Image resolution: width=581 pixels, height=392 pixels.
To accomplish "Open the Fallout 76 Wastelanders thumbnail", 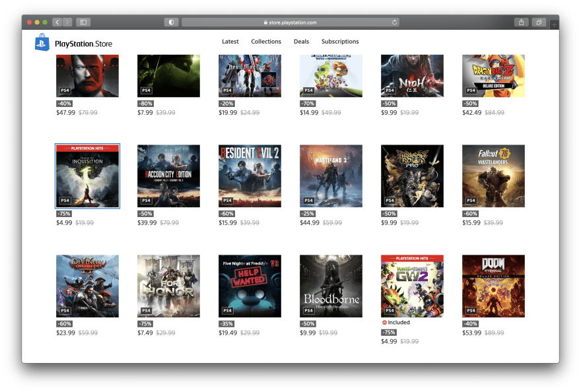I will tap(494, 176).
